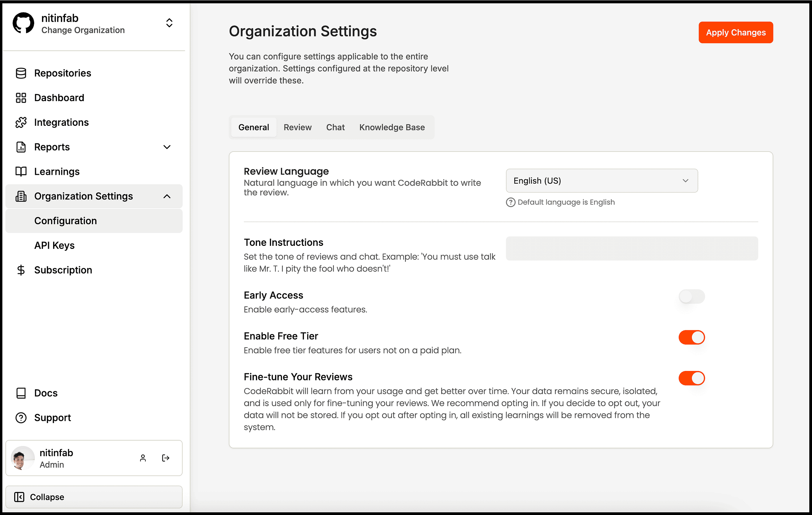
Task: Click the Subscription dollar sign icon
Action: 21,270
